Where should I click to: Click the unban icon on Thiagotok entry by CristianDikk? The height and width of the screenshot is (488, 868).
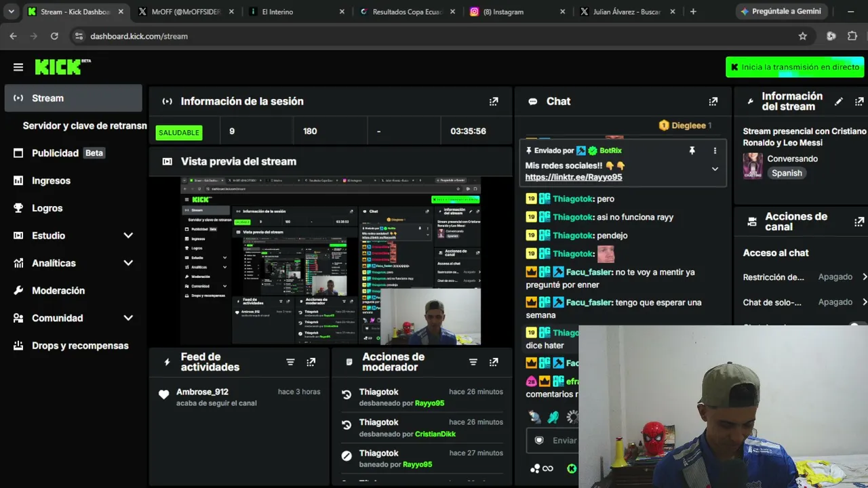pos(347,425)
